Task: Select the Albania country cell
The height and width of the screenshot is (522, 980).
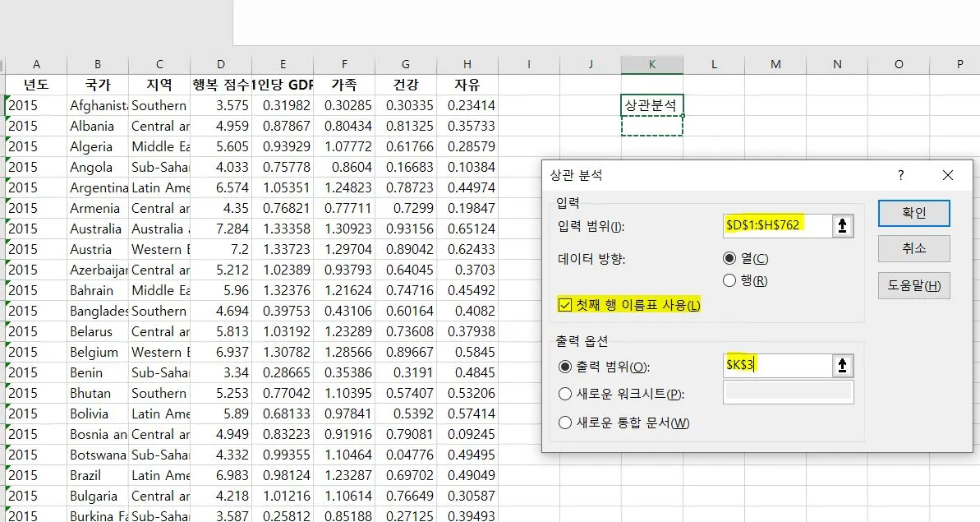Action: click(x=98, y=126)
